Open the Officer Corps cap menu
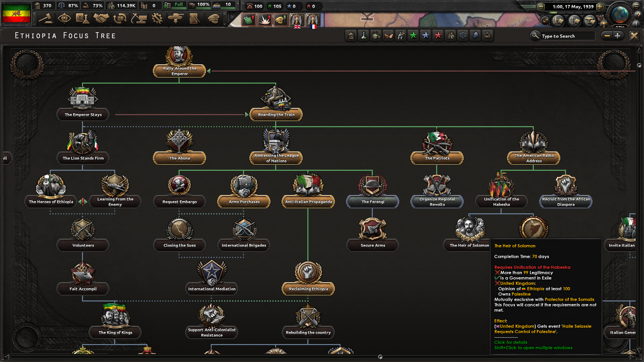The image size is (644, 362). [x=212, y=19]
